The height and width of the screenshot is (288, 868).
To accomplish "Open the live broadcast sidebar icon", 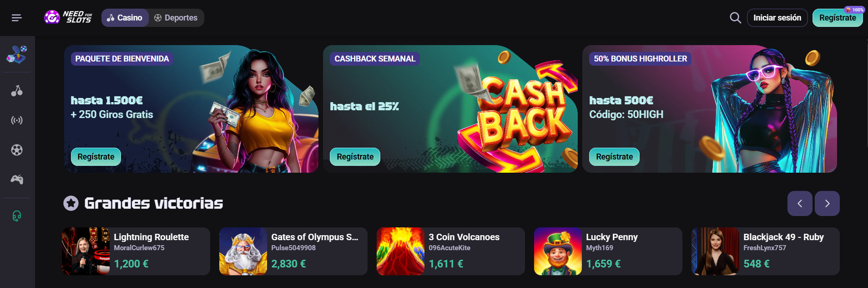I will (x=17, y=120).
